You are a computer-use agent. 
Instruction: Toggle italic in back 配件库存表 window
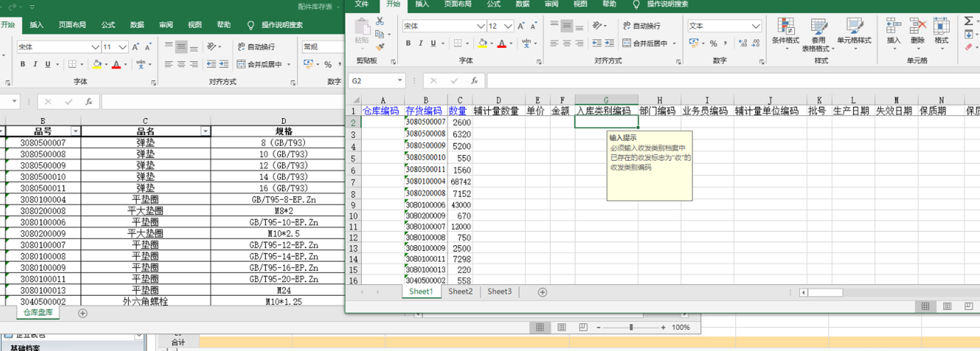coord(35,64)
